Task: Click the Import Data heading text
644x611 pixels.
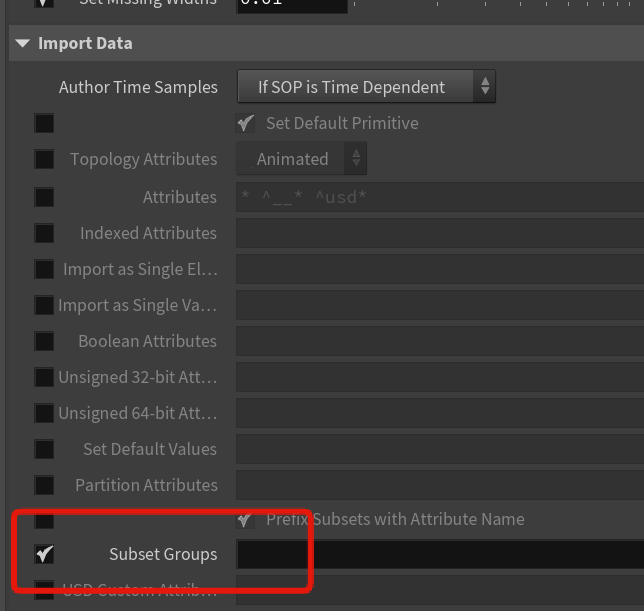Action: point(85,43)
